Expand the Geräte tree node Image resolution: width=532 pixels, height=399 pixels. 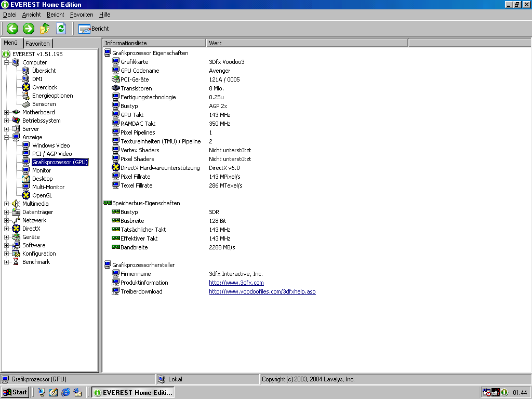pos(6,237)
